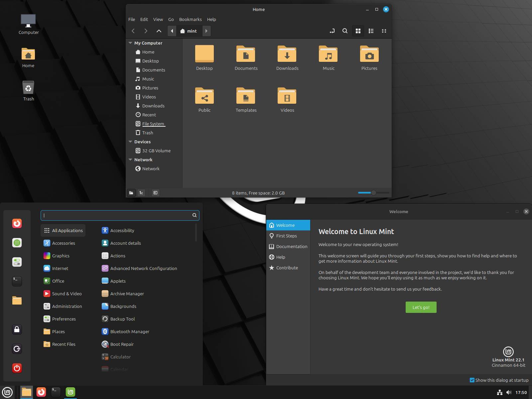
Task: Open File System in sidebar
Action: click(x=154, y=124)
